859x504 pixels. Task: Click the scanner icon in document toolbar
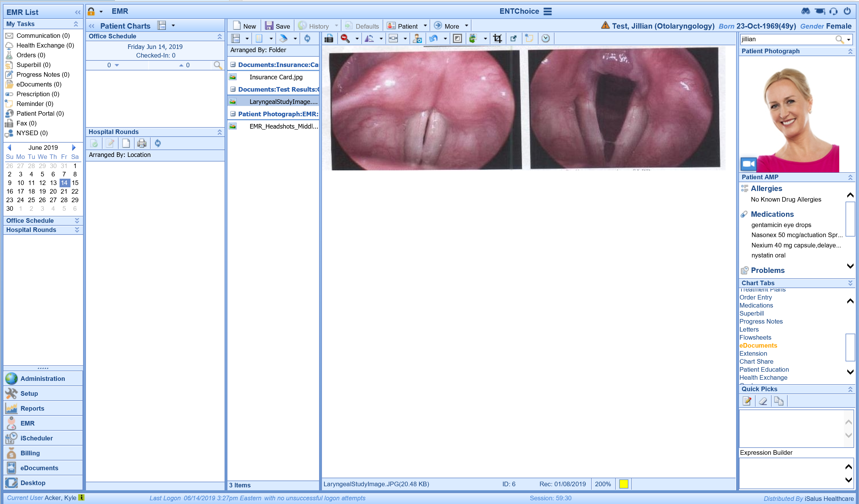tap(283, 38)
